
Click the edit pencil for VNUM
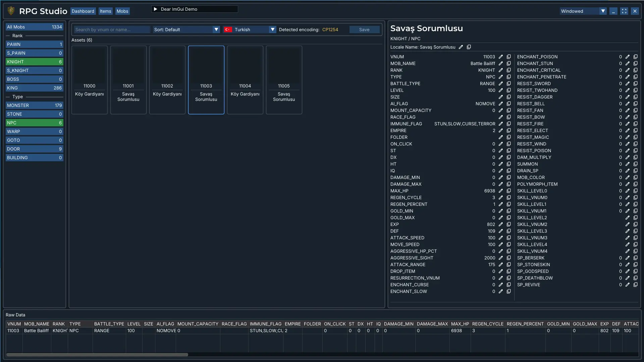(501, 57)
